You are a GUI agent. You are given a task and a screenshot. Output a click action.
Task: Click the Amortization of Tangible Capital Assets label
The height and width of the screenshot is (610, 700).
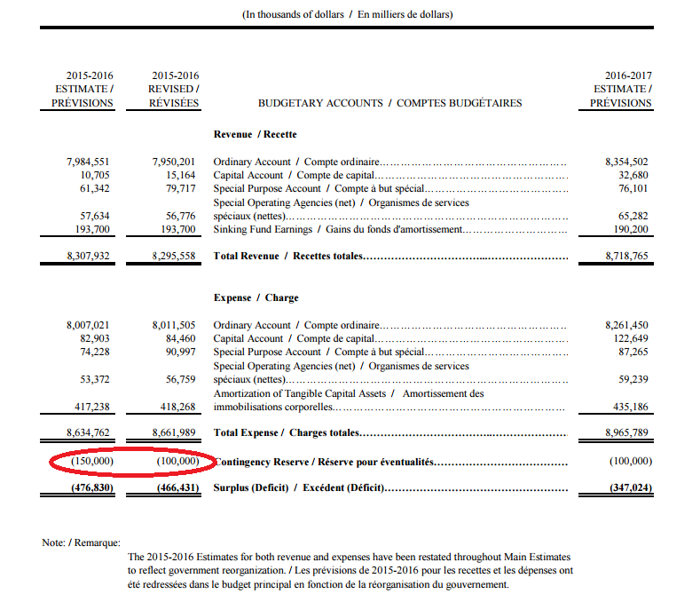click(x=348, y=393)
